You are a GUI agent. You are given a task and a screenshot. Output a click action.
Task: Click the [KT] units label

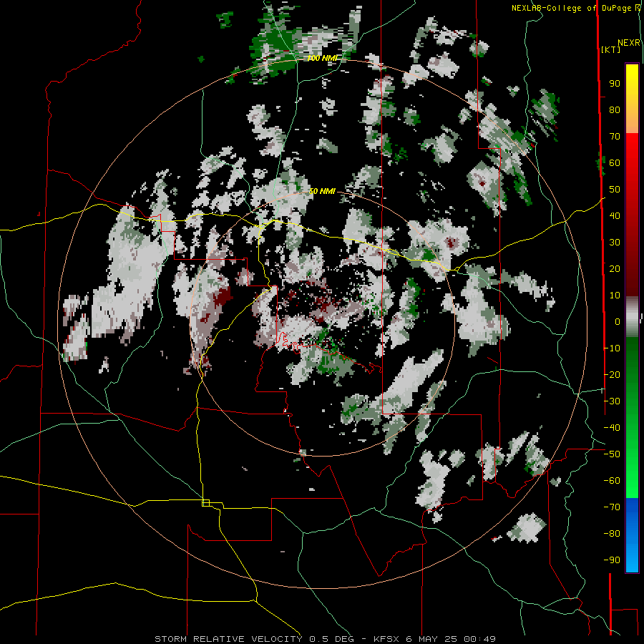[611, 49]
